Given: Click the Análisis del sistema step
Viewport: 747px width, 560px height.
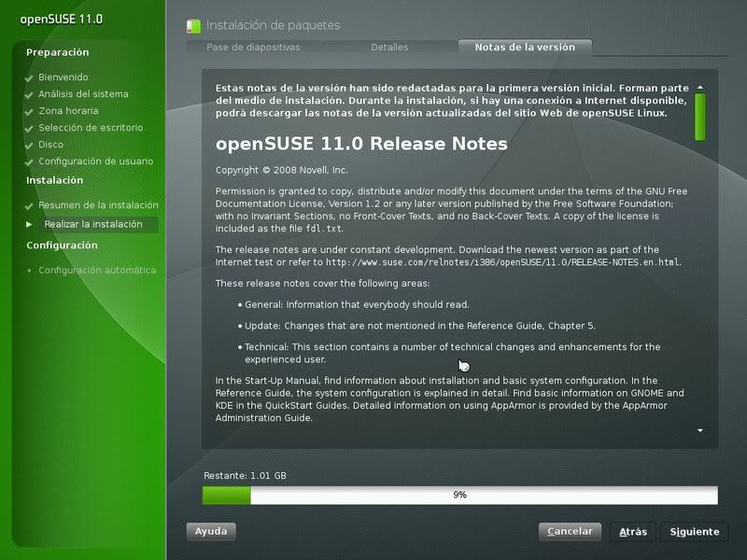Looking at the screenshot, I should (83, 94).
